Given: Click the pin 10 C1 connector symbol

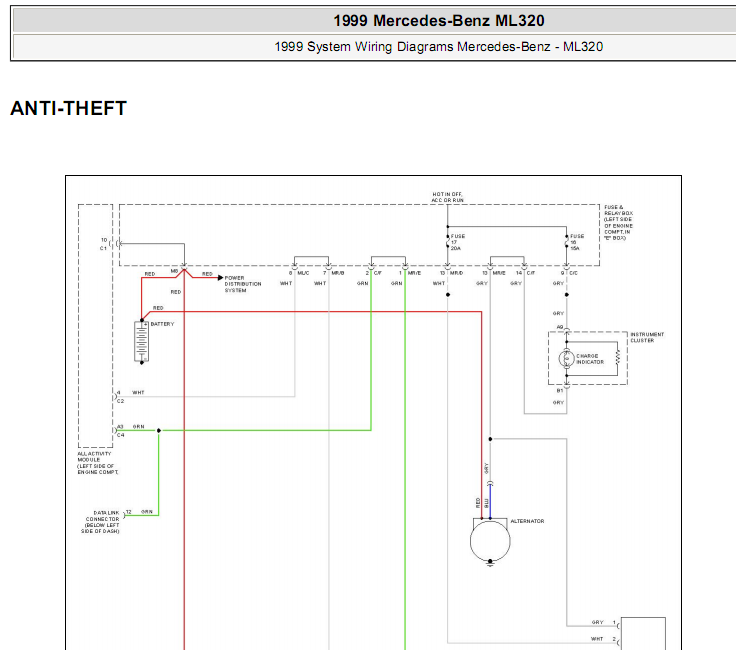Looking at the screenshot, I should pos(115,244).
